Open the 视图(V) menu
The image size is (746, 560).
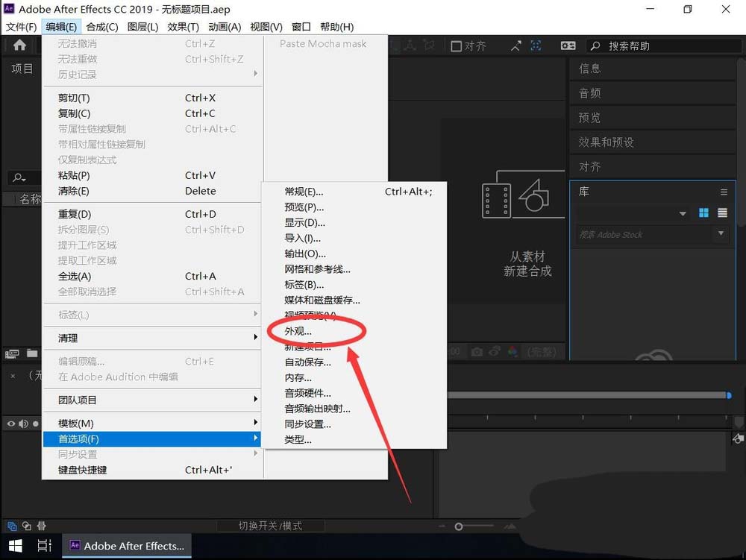(x=266, y=27)
